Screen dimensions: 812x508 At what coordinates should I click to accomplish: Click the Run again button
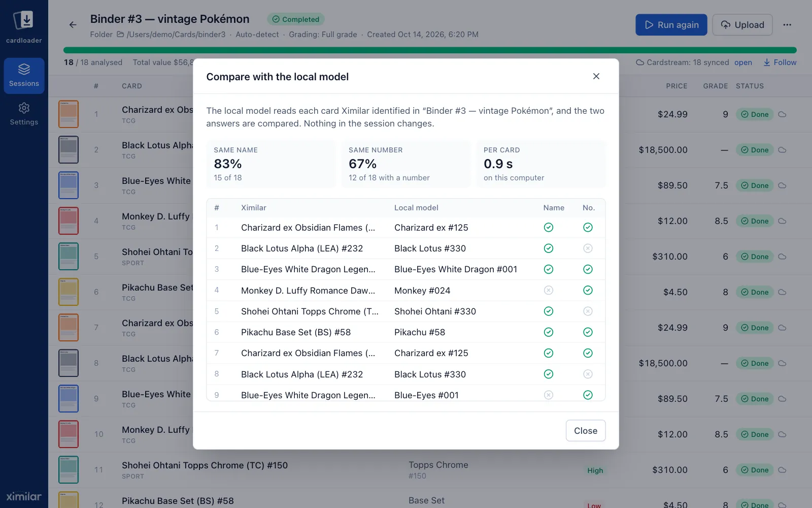671,25
